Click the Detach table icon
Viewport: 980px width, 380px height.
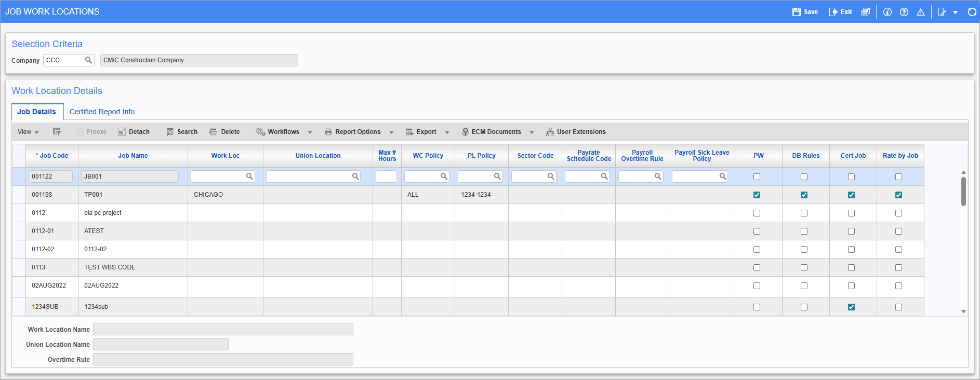[122, 132]
